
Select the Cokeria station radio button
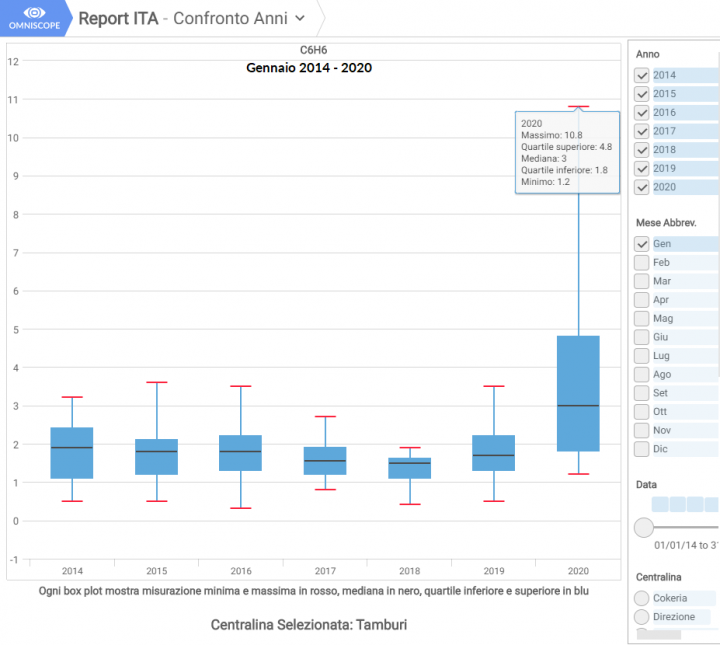pyautogui.click(x=642, y=598)
